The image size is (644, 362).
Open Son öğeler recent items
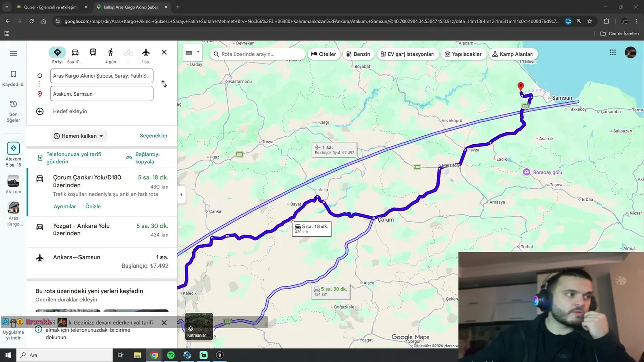(x=13, y=111)
